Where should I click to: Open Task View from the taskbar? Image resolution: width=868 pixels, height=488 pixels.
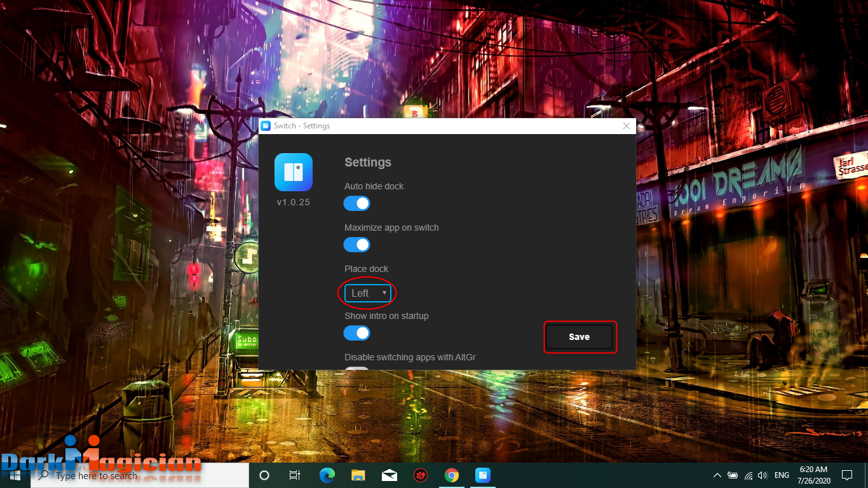(295, 475)
